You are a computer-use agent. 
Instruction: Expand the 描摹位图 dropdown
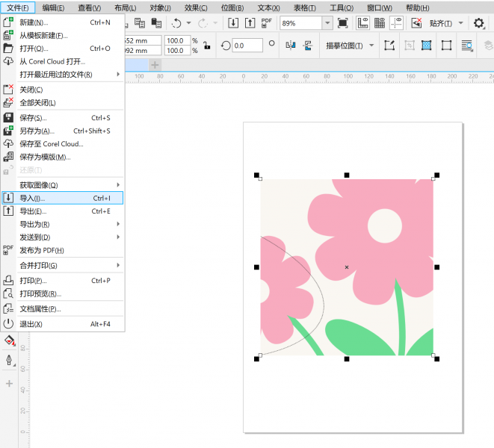coord(371,46)
